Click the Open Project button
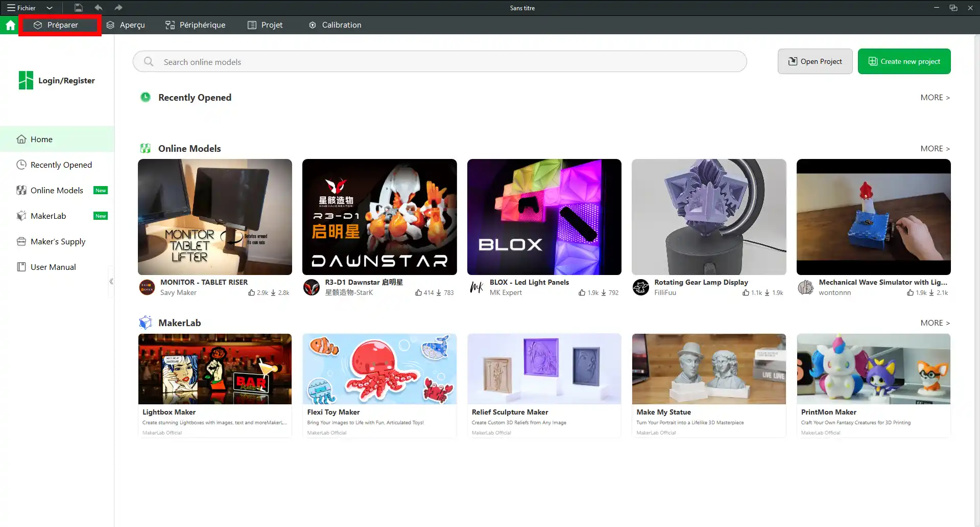 coord(815,61)
